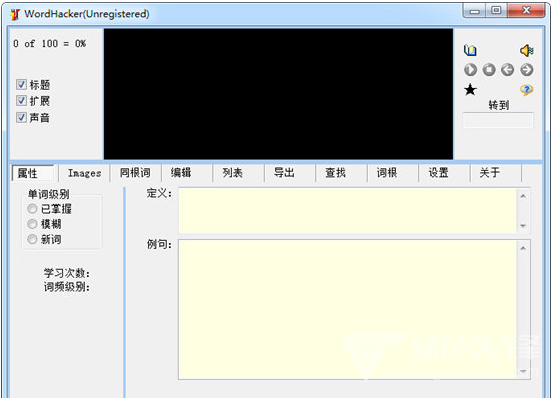This screenshot has height=398, width=557.
Task: Open the dictionary book icon
Action: click(x=470, y=50)
